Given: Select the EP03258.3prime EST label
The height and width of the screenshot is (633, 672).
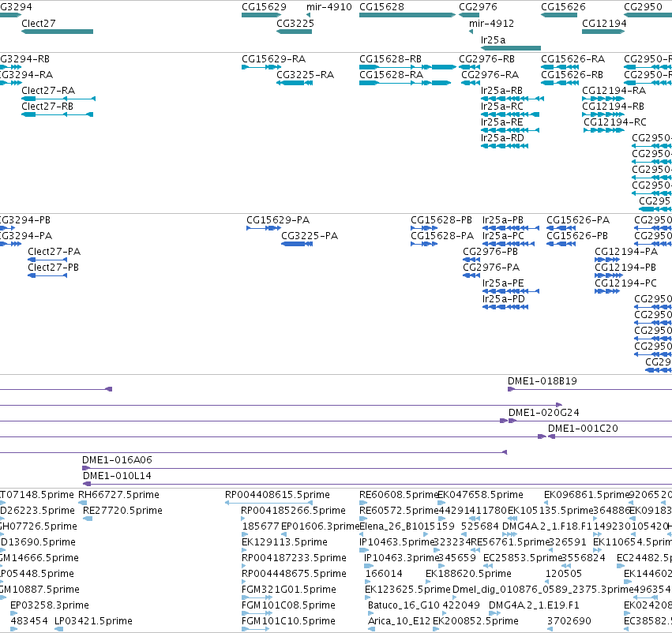Looking at the screenshot, I should tap(50, 605).
